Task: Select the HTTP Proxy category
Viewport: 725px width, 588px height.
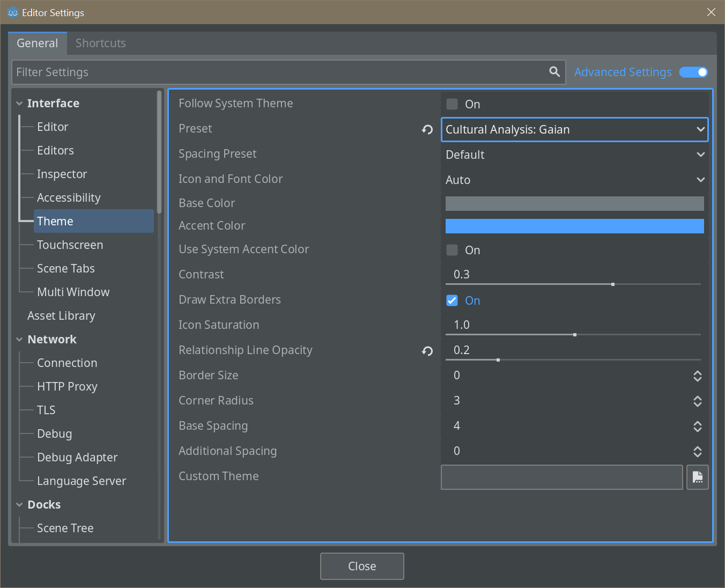Action: [x=67, y=386]
